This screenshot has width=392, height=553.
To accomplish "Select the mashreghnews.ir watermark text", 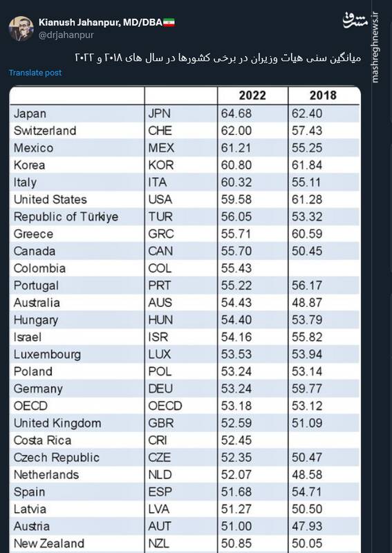I will tap(375, 48).
